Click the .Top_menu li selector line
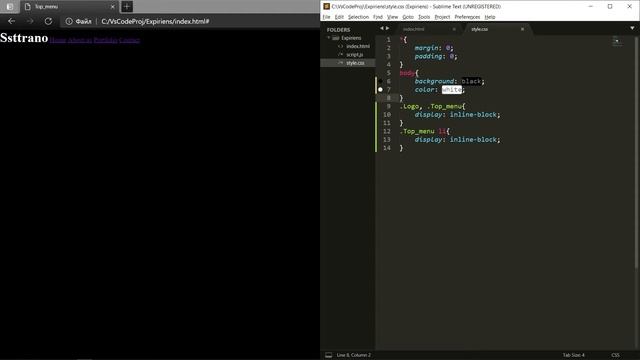Viewport: 640px width, 360px height. click(424, 131)
